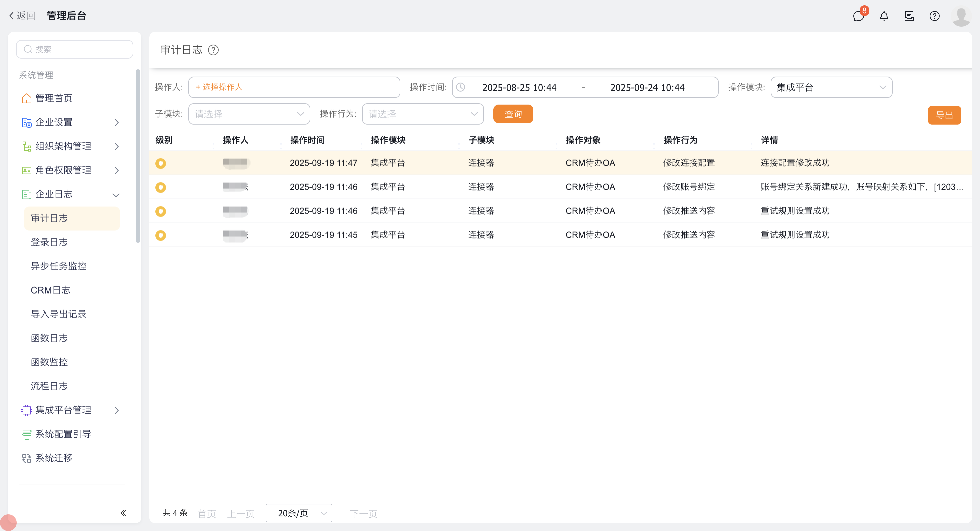Open the 操作行为 dropdown
980x531 pixels.
click(x=423, y=114)
